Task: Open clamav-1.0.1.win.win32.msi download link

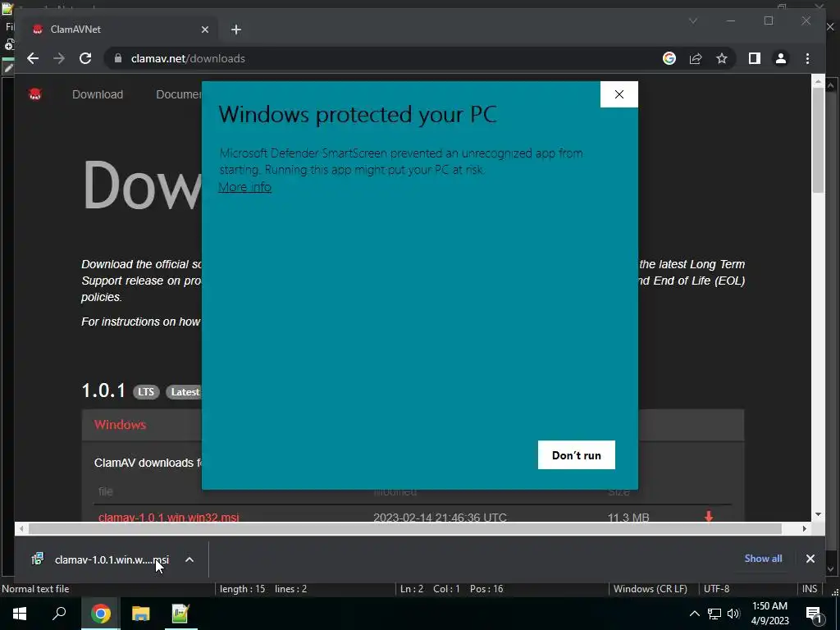Action: pyautogui.click(x=169, y=518)
